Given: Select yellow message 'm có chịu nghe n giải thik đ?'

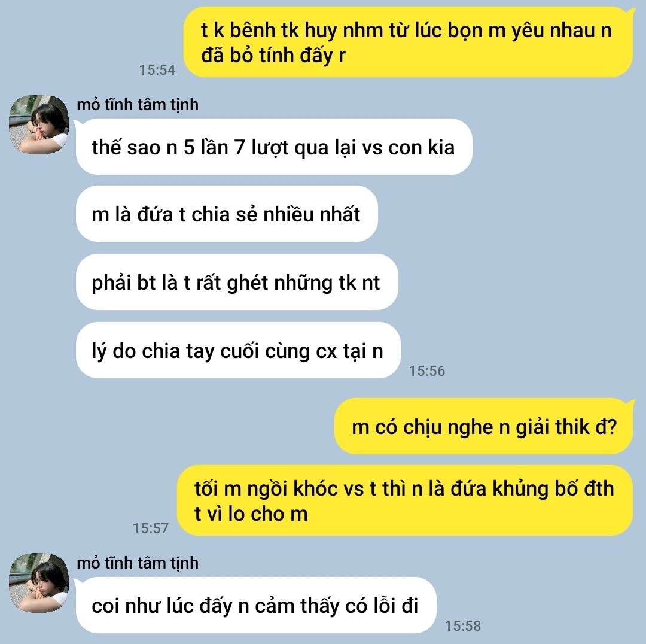Looking at the screenshot, I should 484,426.
